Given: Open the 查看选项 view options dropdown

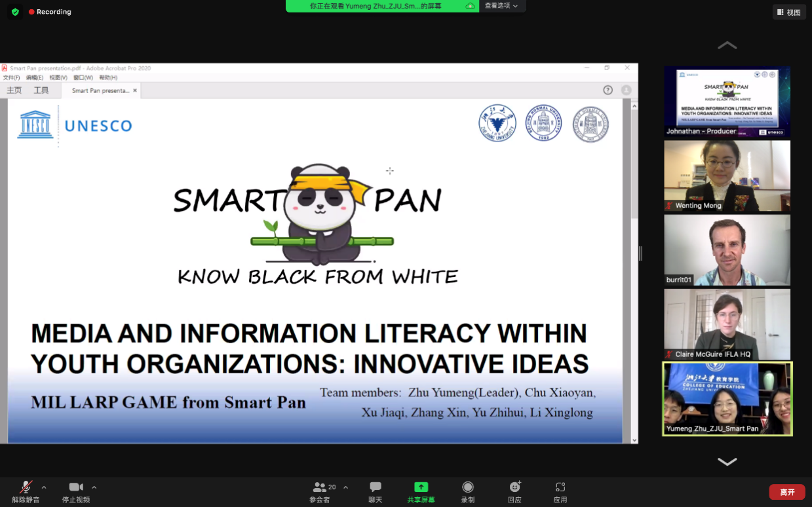Looking at the screenshot, I should (501, 6).
